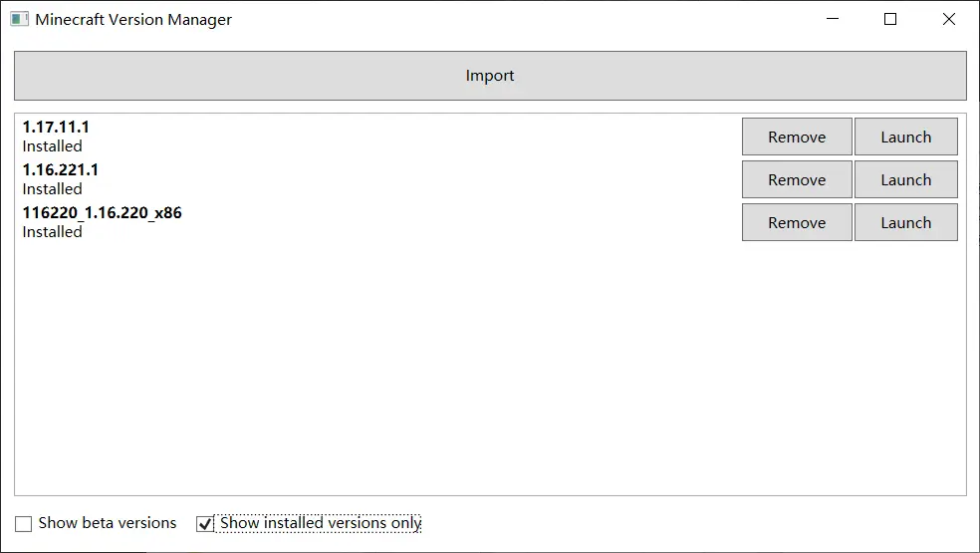Remove version 1.17.11.1
The width and height of the screenshot is (980, 553).
(x=797, y=138)
